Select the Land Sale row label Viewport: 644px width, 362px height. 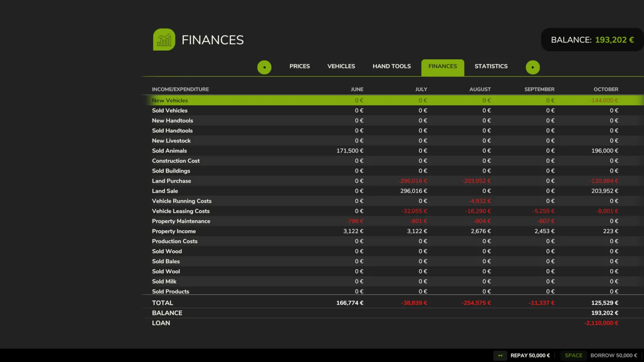click(165, 191)
